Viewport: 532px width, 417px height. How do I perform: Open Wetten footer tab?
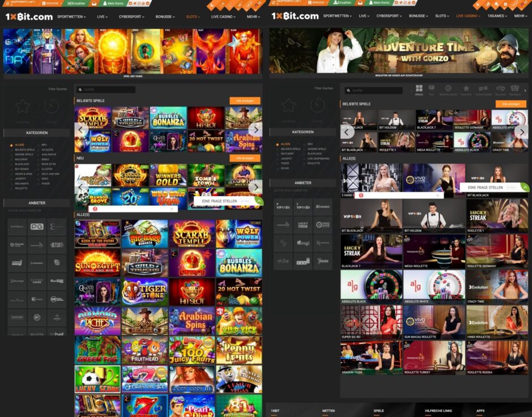click(329, 411)
